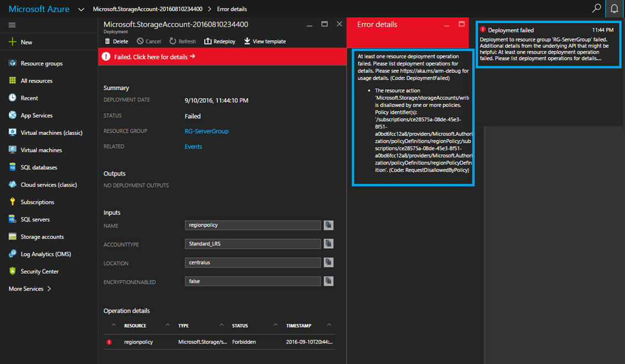Click the Cancel toolbar button

point(149,41)
